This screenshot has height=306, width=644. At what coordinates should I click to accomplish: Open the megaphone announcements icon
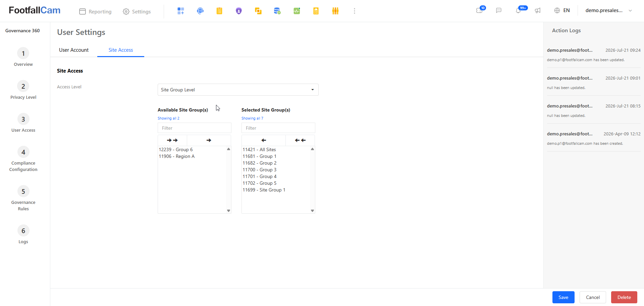[x=538, y=10]
